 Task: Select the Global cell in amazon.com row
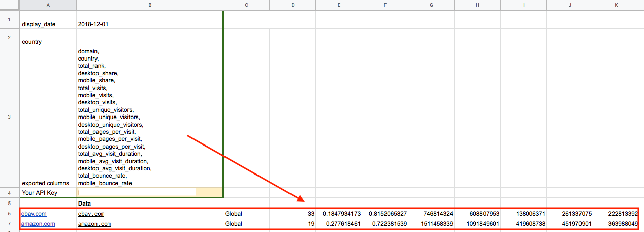pyautogui.click(x=246, y=224)
